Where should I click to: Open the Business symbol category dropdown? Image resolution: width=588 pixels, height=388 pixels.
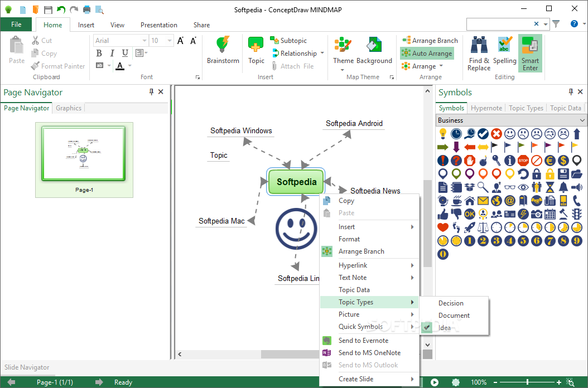[582, 120]
